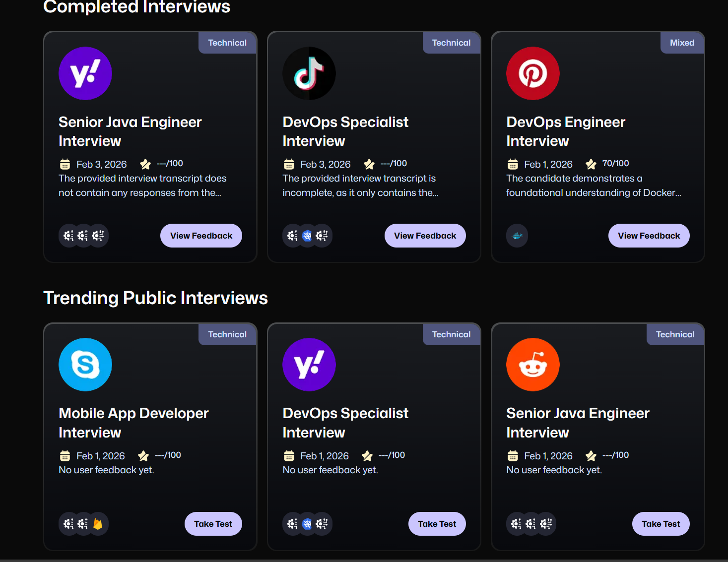Click the TikTok logo on DevOps Specialist Interview
The image size is (728, 562).
(x=309, y=73)
